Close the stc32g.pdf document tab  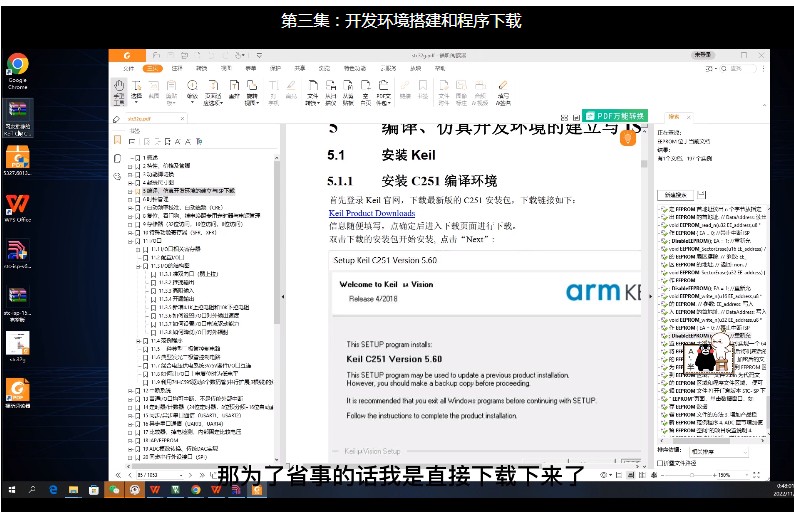[182, 119]
